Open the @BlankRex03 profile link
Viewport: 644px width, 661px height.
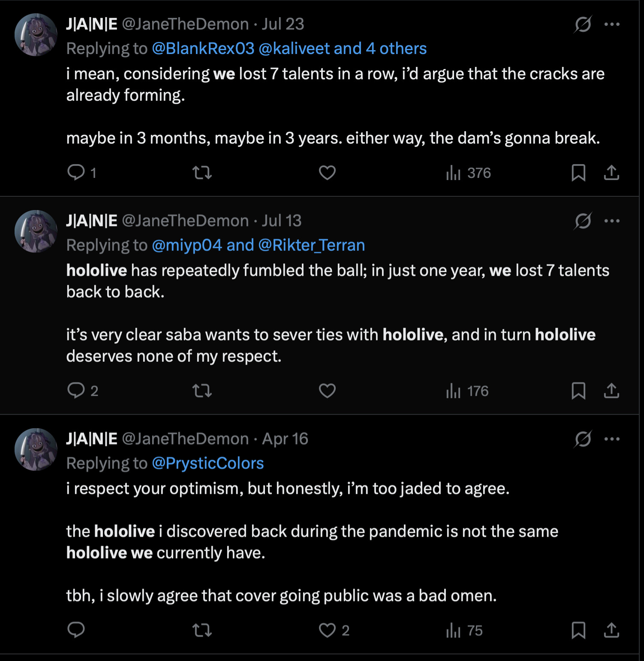point(203,48)
